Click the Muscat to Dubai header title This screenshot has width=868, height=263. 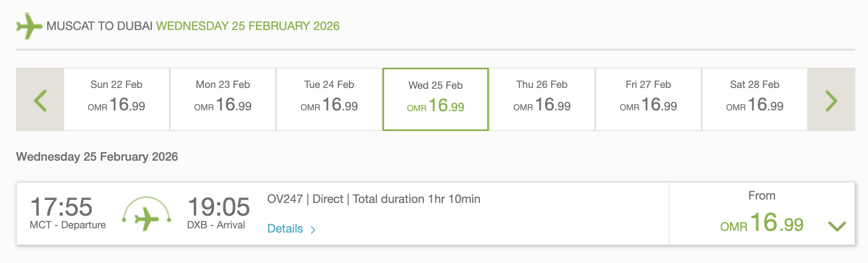(x=193, y=26)
